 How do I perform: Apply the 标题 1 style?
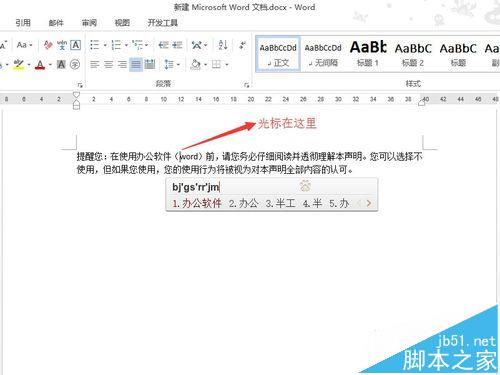tap(368, 54)
